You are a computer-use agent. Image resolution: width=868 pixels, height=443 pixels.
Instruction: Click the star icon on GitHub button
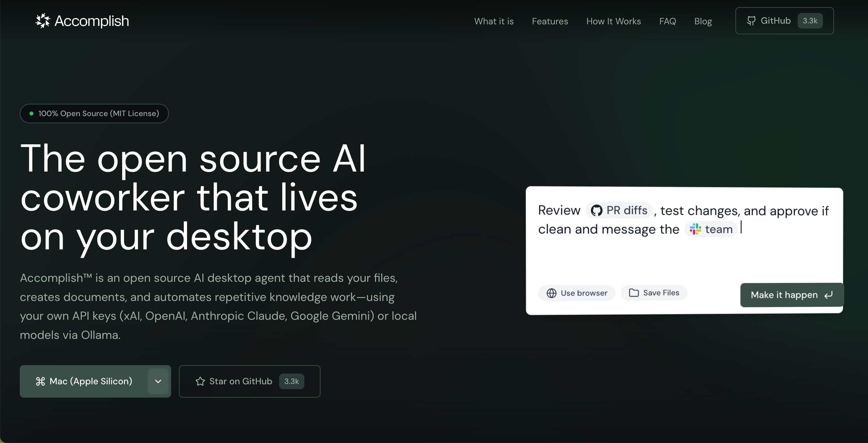coord(200,381)
